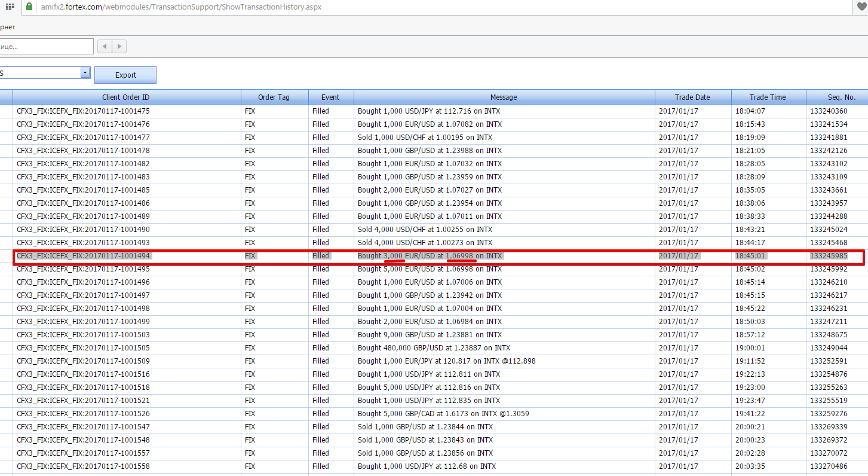Image resolution: width=868 pixels, height=476 pixels.
Task: Open the dropdown next to Export
Action: coord(85,72)
